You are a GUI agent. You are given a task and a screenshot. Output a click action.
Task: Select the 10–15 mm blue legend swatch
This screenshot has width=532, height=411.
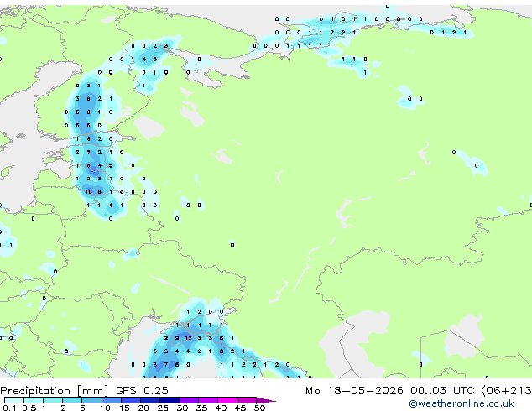tap(111, 400)
